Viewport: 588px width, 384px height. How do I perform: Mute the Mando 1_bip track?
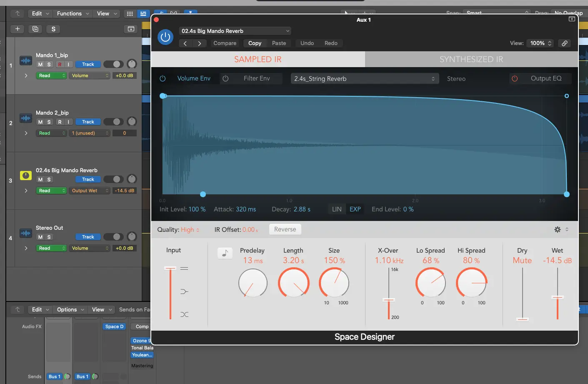pyautogui.click(x=40, y=65)
